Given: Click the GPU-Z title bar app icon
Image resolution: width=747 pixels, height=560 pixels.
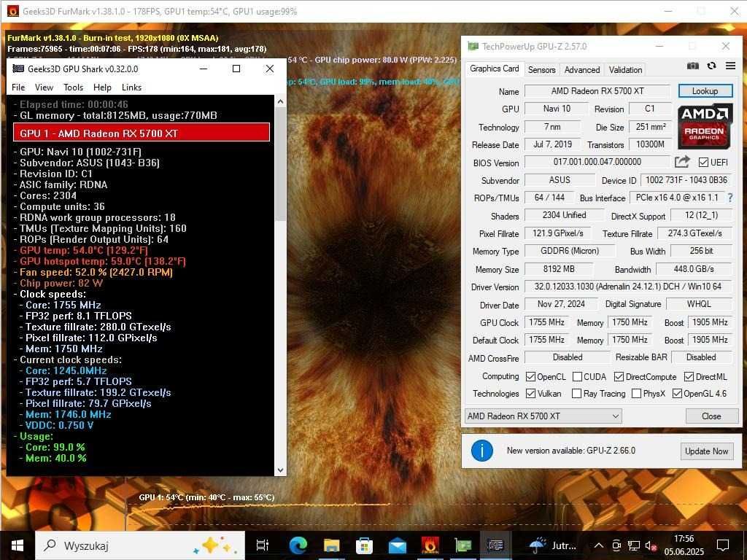Looking at the screenshot, I should click(473, 46).
